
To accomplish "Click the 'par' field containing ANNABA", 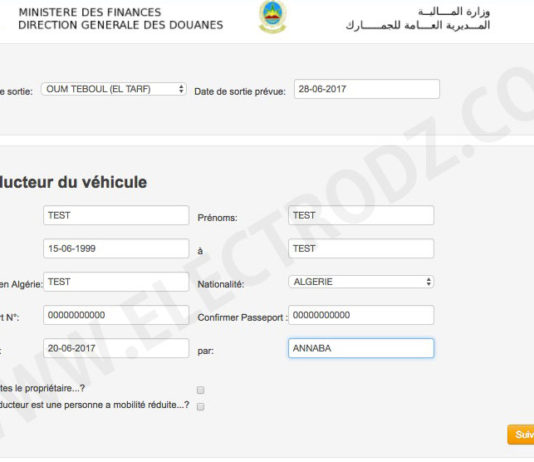I will point(361,348).
